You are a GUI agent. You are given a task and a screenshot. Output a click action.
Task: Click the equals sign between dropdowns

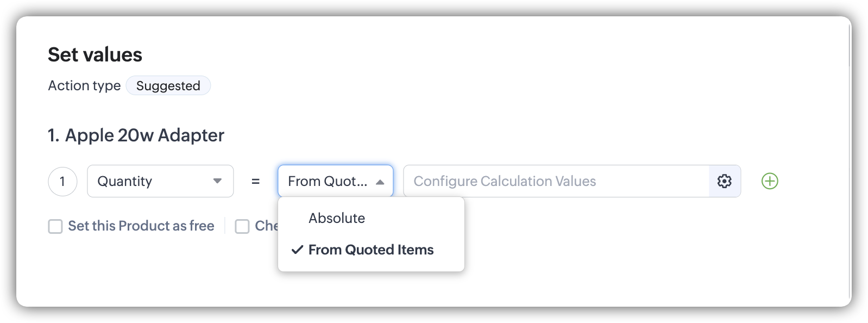(x=255, y=181)
